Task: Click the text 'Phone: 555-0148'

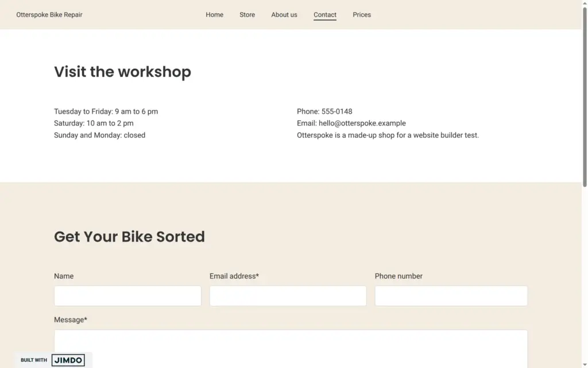Action: 324,112
